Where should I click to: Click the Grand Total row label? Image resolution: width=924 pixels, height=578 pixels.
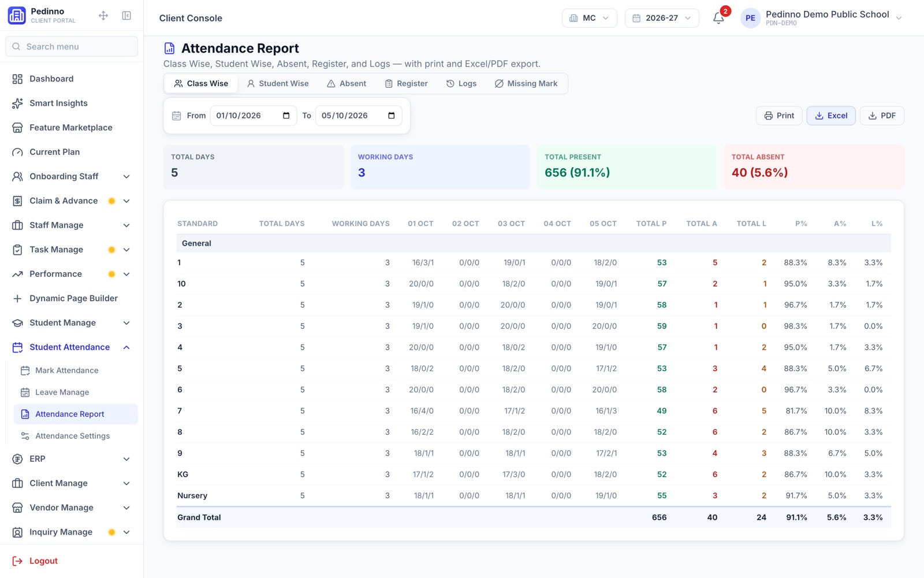point(199,517)
